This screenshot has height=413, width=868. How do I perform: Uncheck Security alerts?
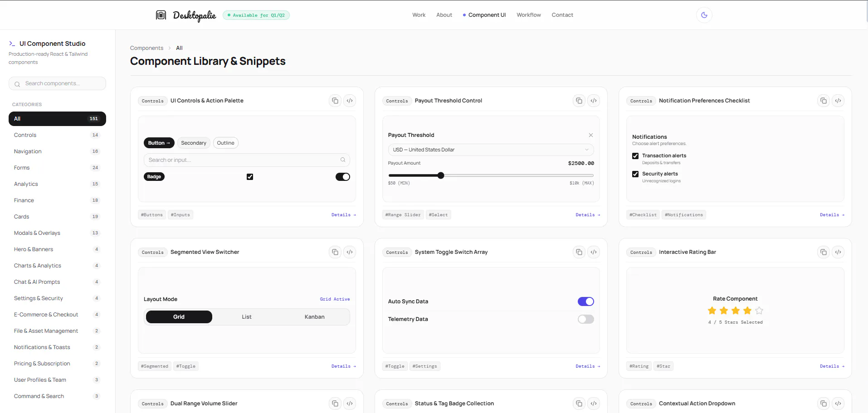click(x=635, y=174)
